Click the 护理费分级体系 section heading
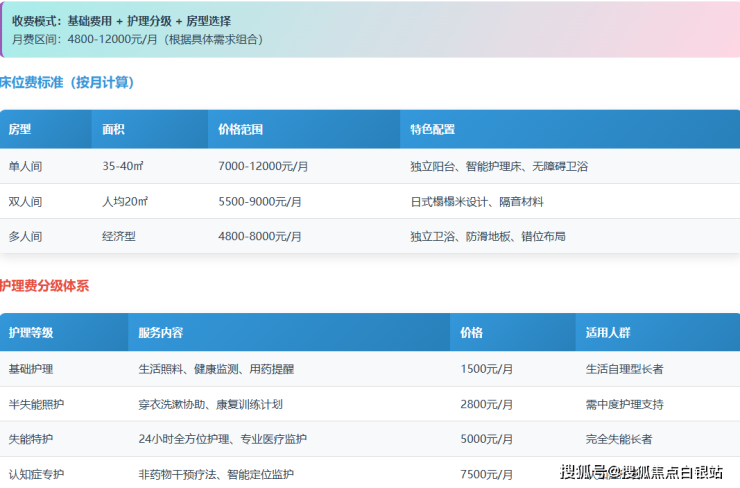Image resolution: width=740 pixels, height=488 pixels. point(45,286)
